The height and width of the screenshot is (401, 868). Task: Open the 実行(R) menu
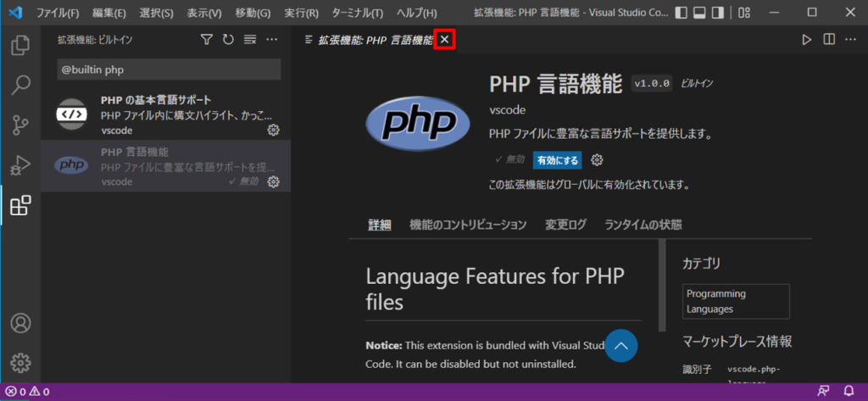pos(301,12)
